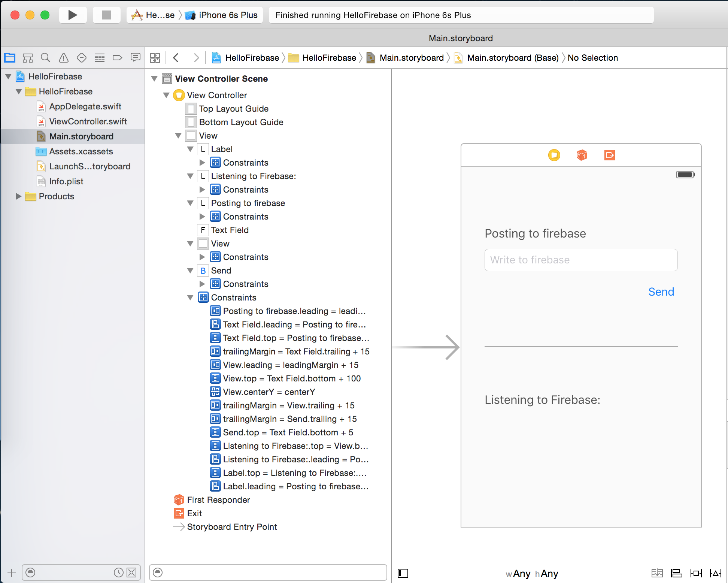The image size is (728, 583).
Task: Open the Debug navigator icon
Action: click(x=100, y=58)
